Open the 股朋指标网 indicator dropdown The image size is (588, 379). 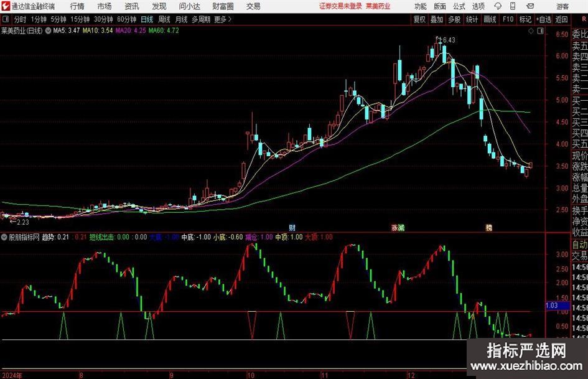coord(4,237)
